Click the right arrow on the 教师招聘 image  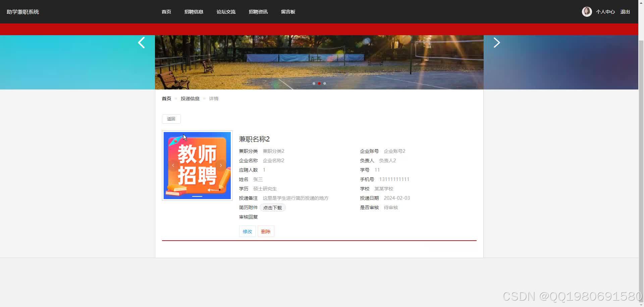pos(221,165)
